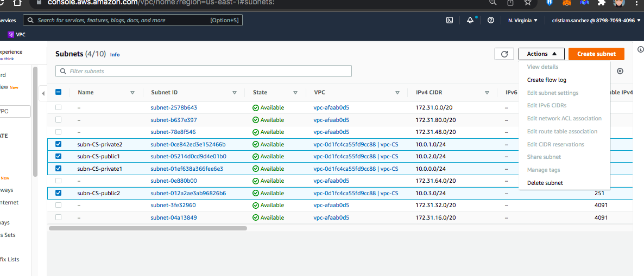This screenshot has width=644, height=276.
Task: Choose Delete subnet from Actions menu
Action: (545, 183)
